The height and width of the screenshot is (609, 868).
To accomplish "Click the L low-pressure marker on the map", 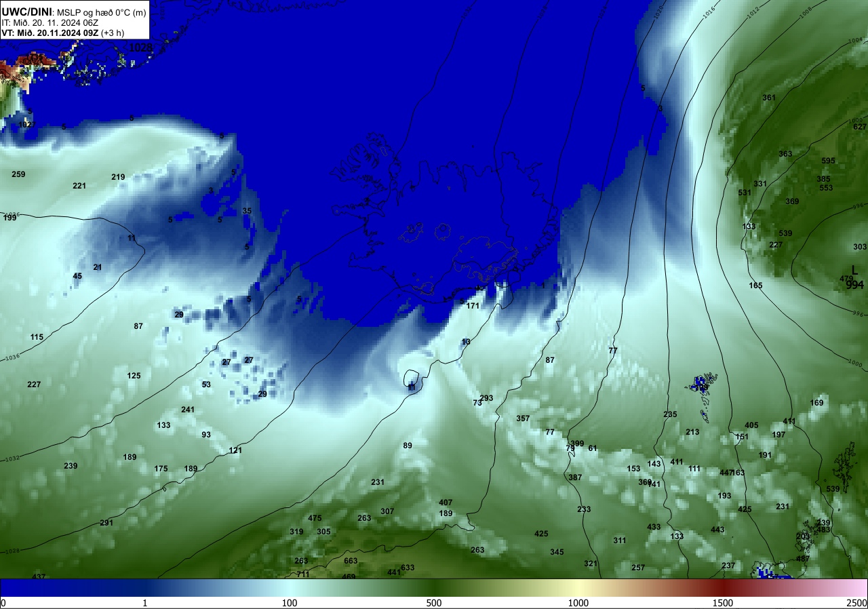I will tap(854, 270).
